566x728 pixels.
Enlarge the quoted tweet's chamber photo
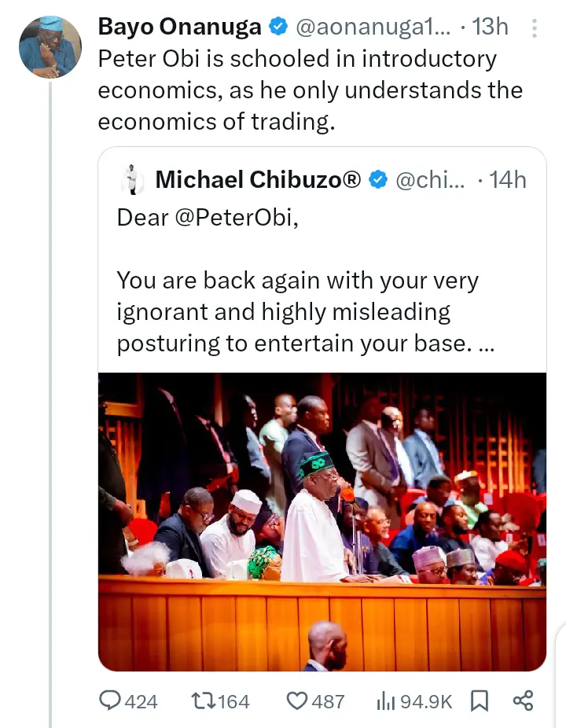point(322,521)
